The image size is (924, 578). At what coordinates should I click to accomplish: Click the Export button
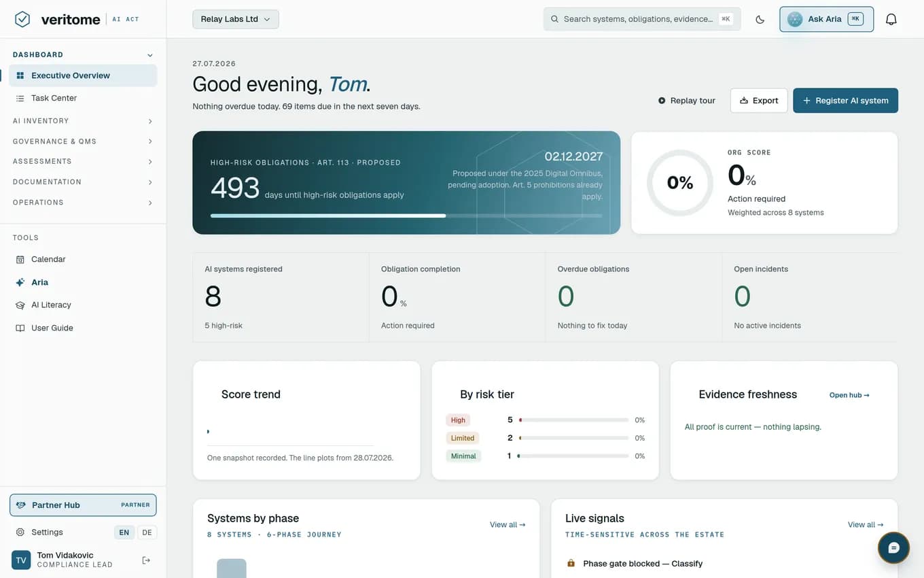(x=759, y=101)
